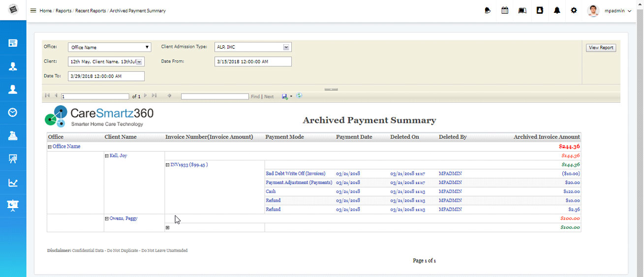
Task: Open the Office dropdown
Action: tap(109, 47)
